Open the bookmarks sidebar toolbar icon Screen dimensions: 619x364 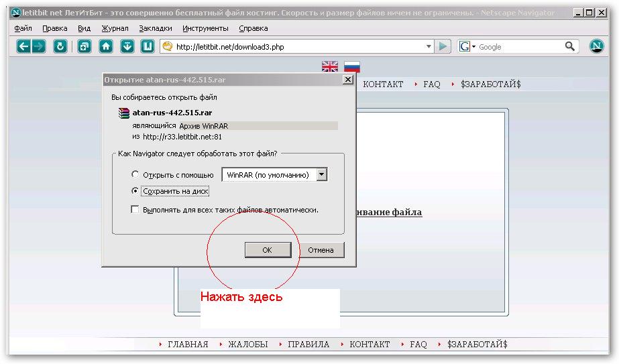pos(148,46)
